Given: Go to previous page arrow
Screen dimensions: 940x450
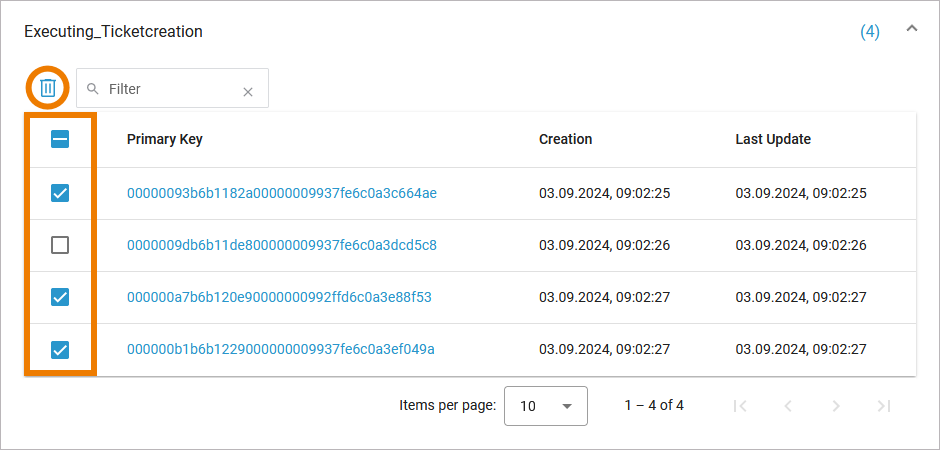Looking at the screenshot, I should tap(788, 406).
